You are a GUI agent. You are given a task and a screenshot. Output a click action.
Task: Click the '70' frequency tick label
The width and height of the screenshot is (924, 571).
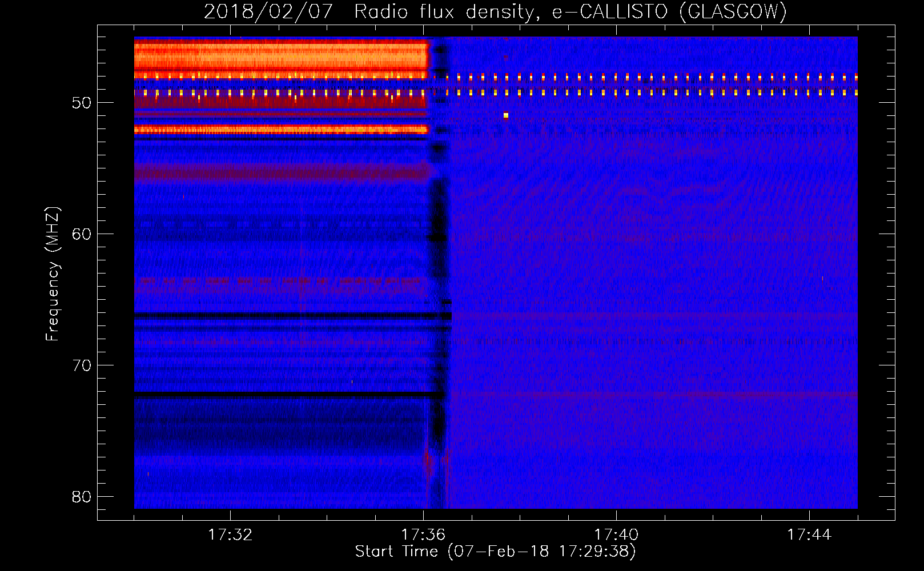[x=82, y=365]
